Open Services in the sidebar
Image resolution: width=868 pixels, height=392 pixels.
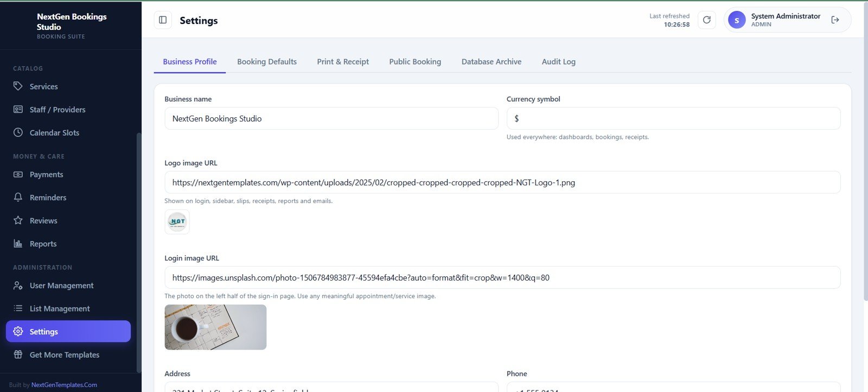pyautogui.click(x=68, y=86)
